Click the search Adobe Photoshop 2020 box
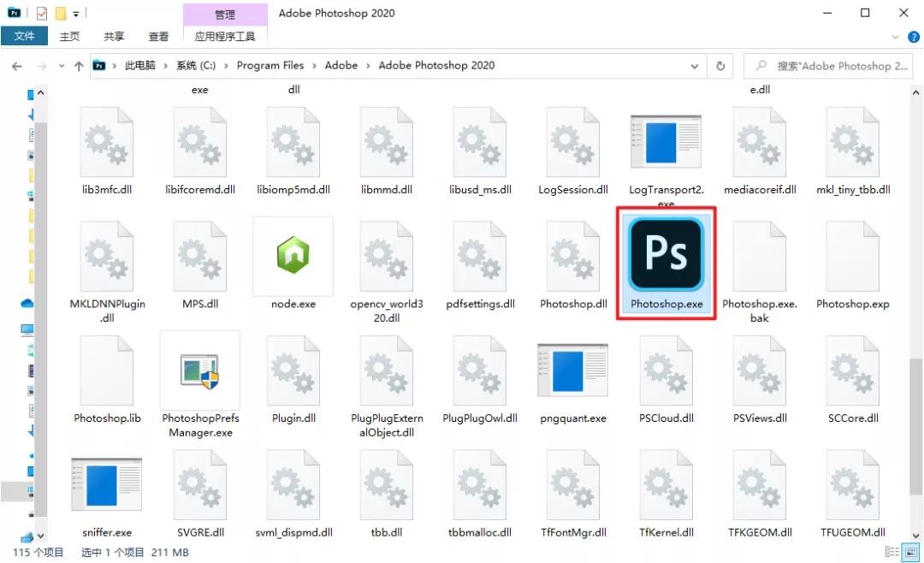The width and height of the screenshot is (924, 563). click(828, 66)
